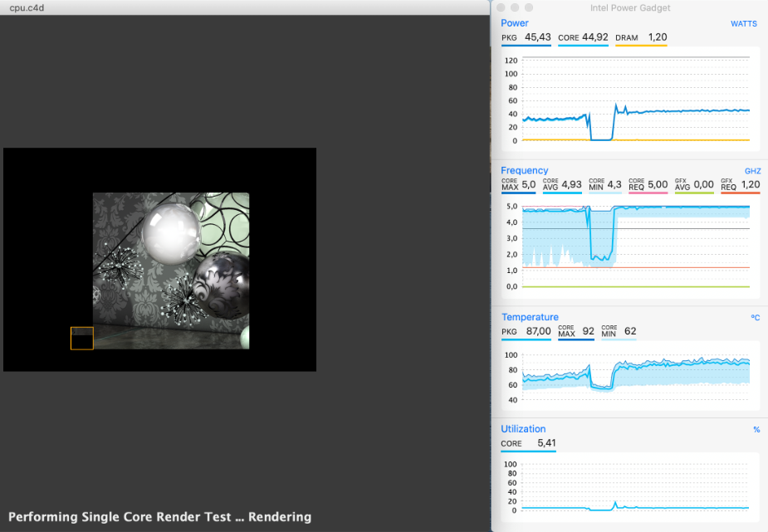Select the GFX REQ value 1,20

[x=750, y=184]
